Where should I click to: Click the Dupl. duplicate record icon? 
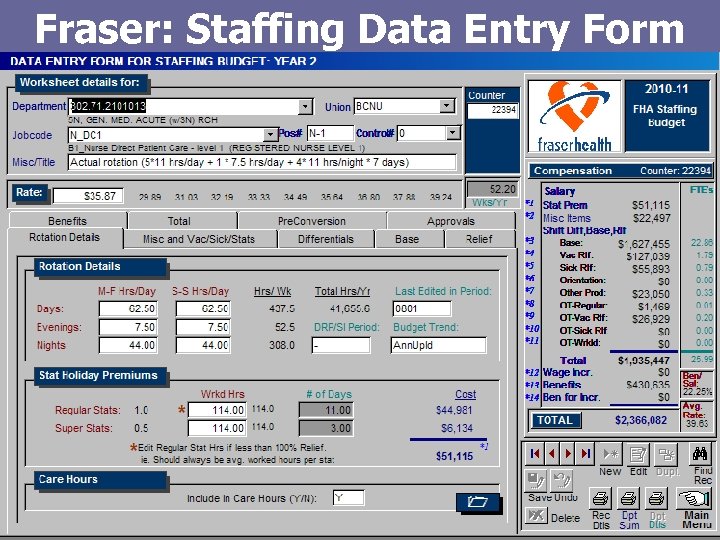665,454
